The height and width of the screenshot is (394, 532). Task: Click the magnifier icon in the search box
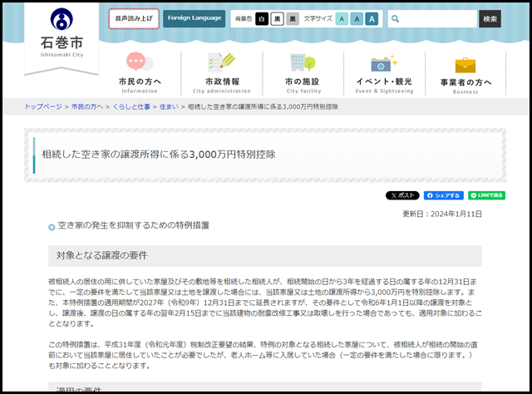tap(396, 18)
